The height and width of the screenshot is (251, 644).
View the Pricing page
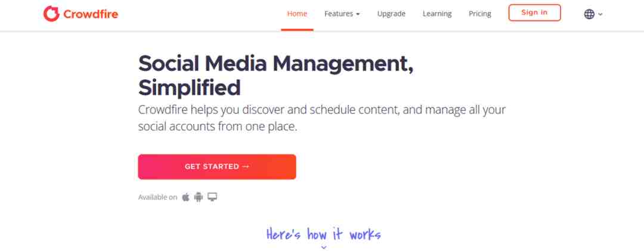[x=479, y=14]
